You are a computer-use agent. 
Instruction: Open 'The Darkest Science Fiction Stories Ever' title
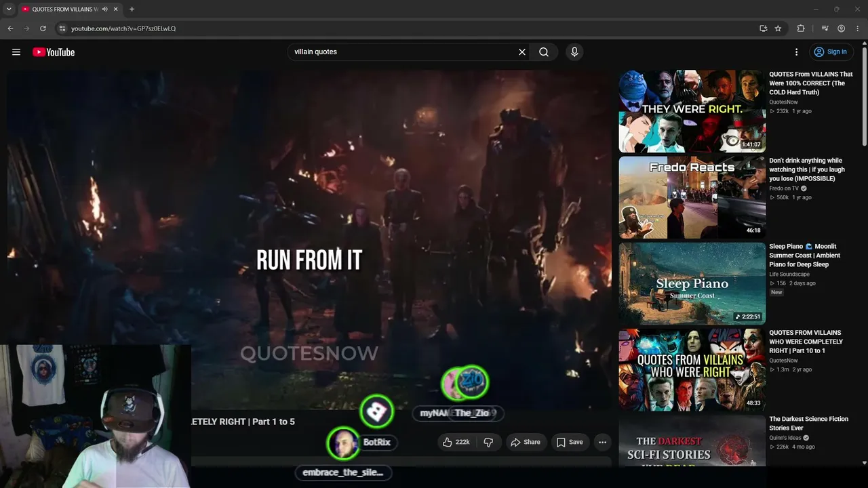808,424
